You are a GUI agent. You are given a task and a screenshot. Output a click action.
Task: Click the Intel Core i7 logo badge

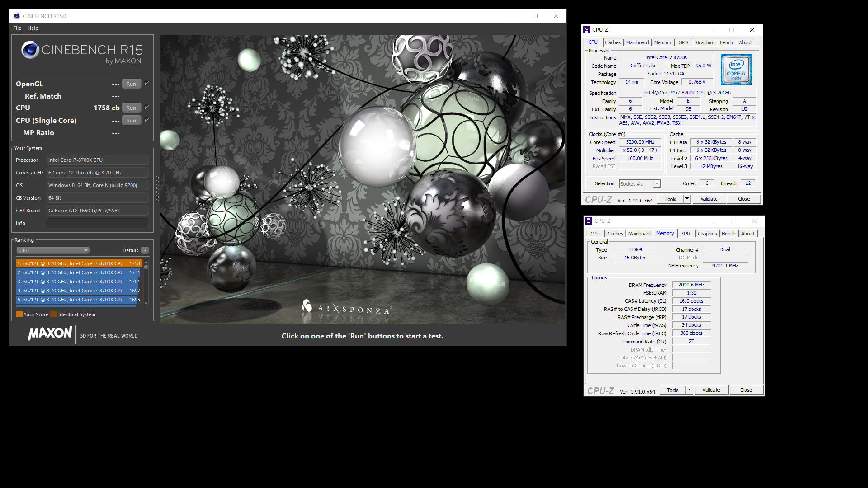tap(736, 70)
